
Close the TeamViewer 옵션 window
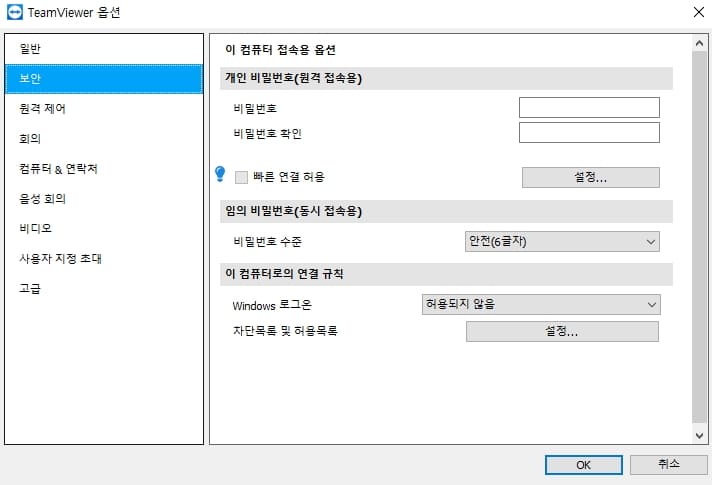[699, 12]
